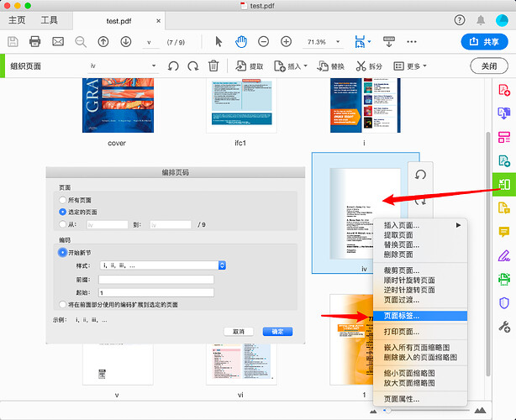
Task: Go to previous page arrow
Action: [103, 42]
